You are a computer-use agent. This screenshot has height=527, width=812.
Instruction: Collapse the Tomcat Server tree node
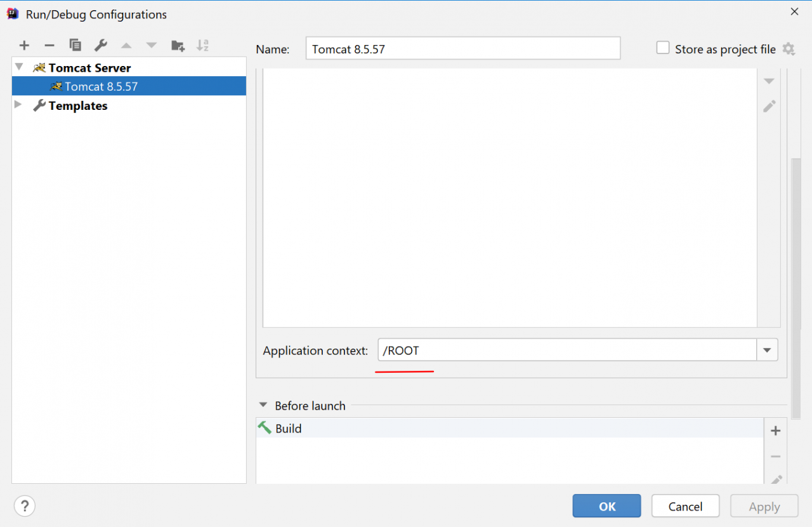pos(18,67)
